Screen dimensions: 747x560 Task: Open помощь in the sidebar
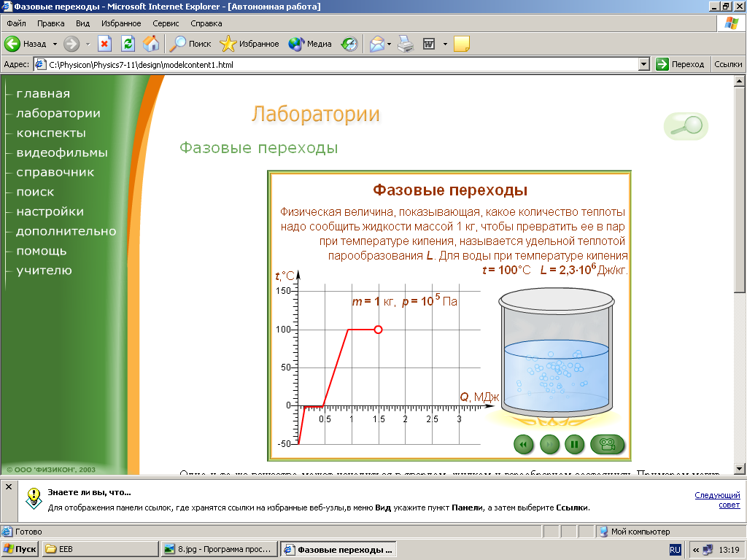pyautogui.click(x=42, y=251)
